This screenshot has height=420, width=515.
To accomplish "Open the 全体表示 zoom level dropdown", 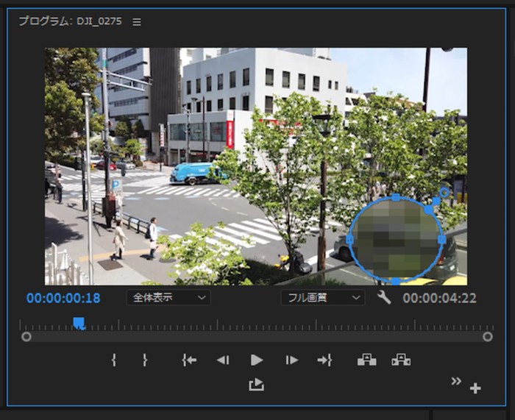I will click(x=168, y=297).
